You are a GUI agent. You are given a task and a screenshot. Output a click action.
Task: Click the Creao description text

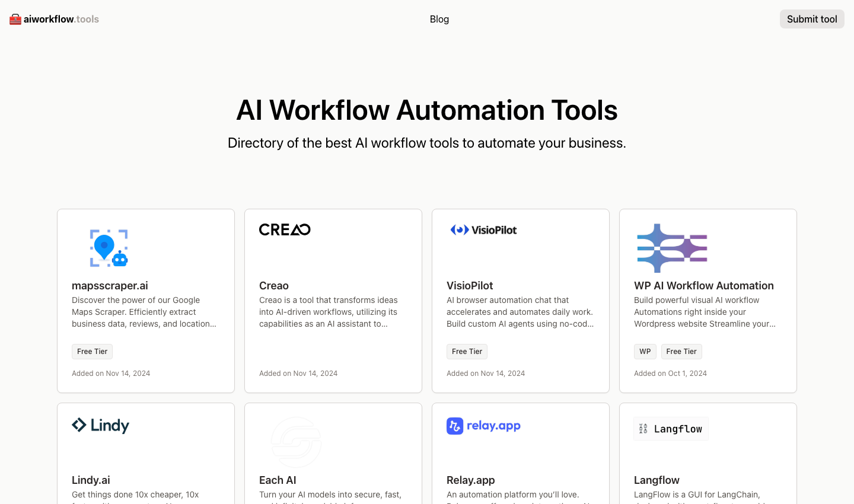click(329, 312)
